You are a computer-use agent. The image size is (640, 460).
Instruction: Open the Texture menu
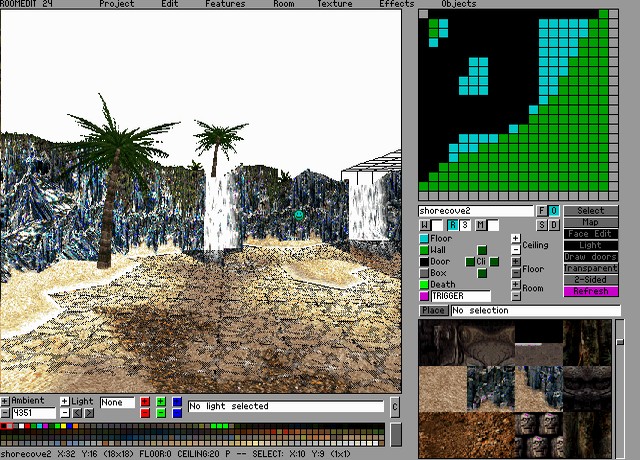(334, 4)
